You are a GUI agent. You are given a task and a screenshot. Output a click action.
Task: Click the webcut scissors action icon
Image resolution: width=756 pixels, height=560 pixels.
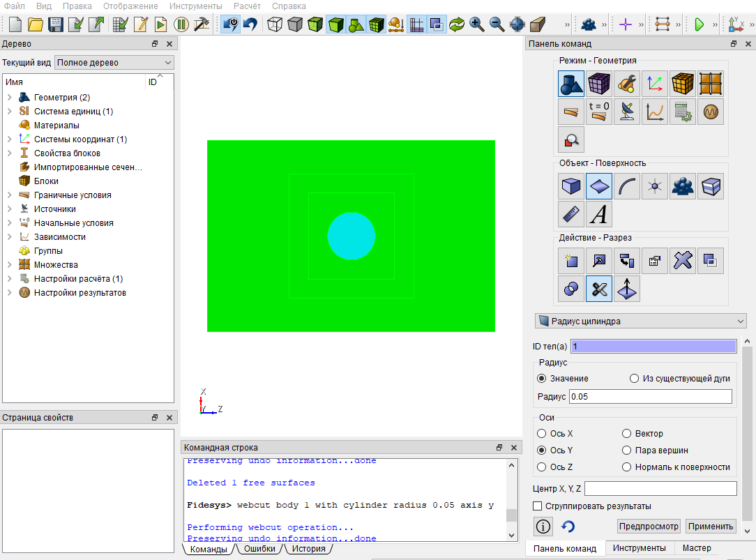pyautogui.click(x=599, y=289)
